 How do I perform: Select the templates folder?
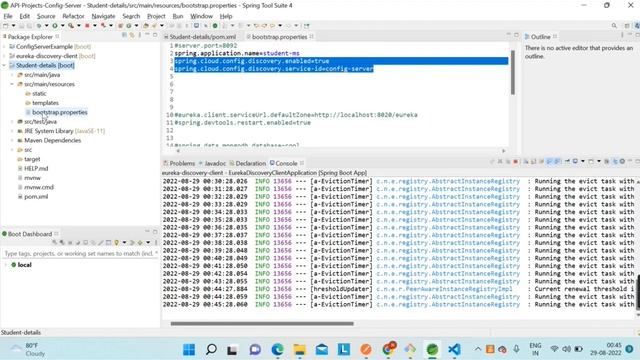click(45, 103)
